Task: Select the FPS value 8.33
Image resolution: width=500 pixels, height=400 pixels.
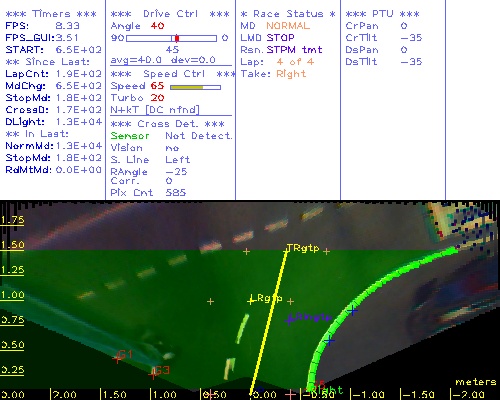Action: (67, 26)
